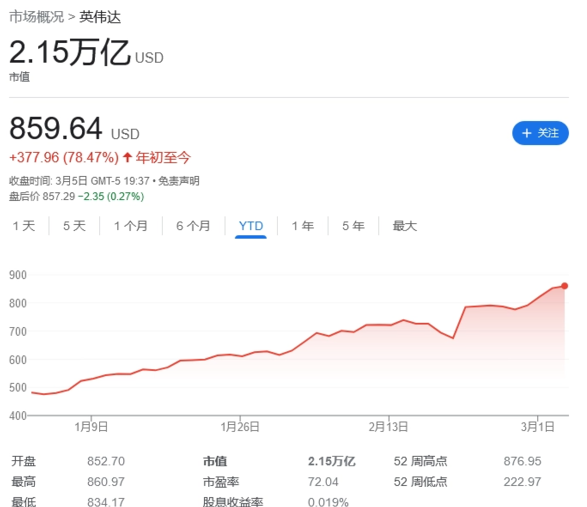
Task: Click the 52 周高点 label
Action: pos(420,461)
